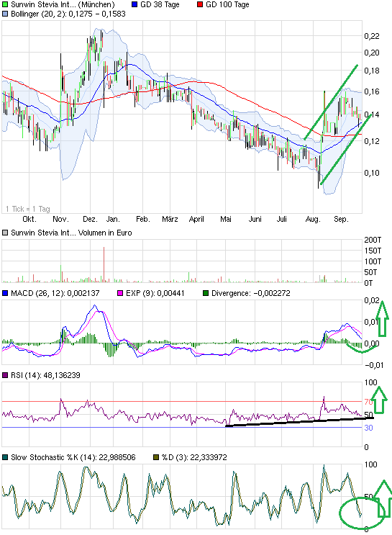Image resolution: width=392 pixels, height=535 pixels.
Task: Click the blue GD 38 Tage swatch
Action: click(x=135, y=5)
